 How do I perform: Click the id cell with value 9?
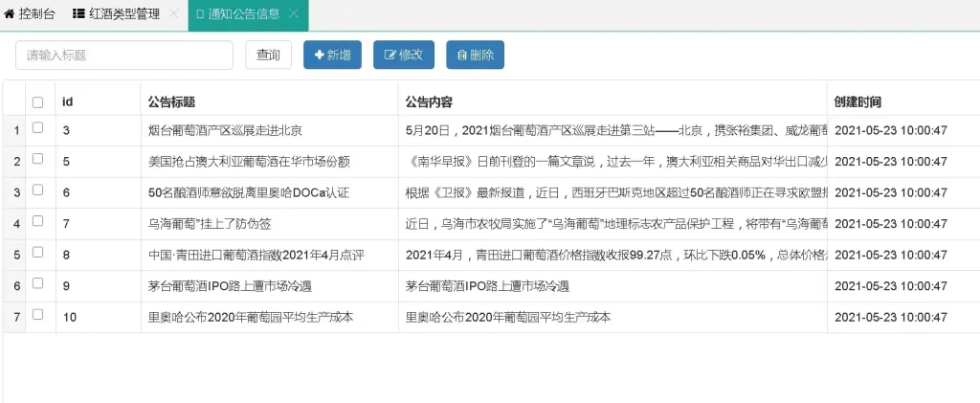pos(99,286)
